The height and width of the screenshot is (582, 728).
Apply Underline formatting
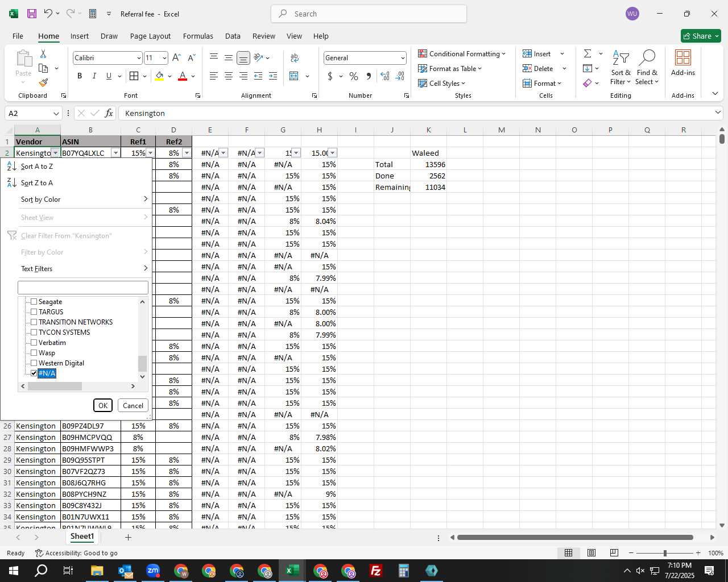[109, 76]
